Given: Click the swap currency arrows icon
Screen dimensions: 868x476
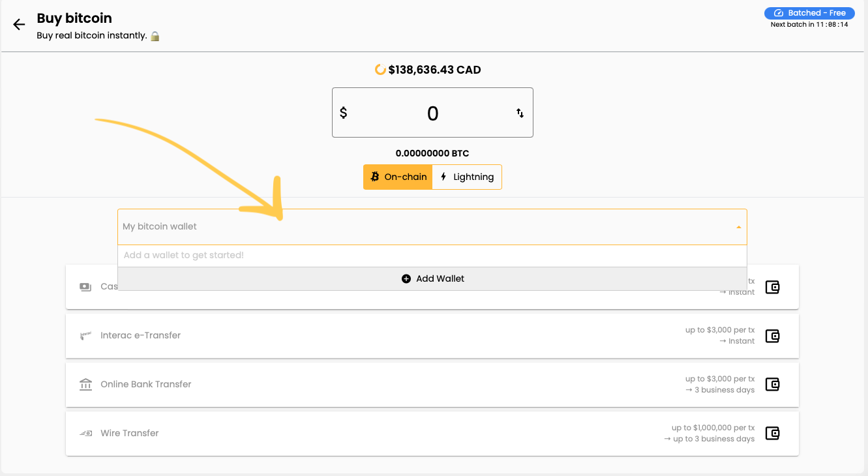Looking at the screenshot, I should tap(520, 113).
